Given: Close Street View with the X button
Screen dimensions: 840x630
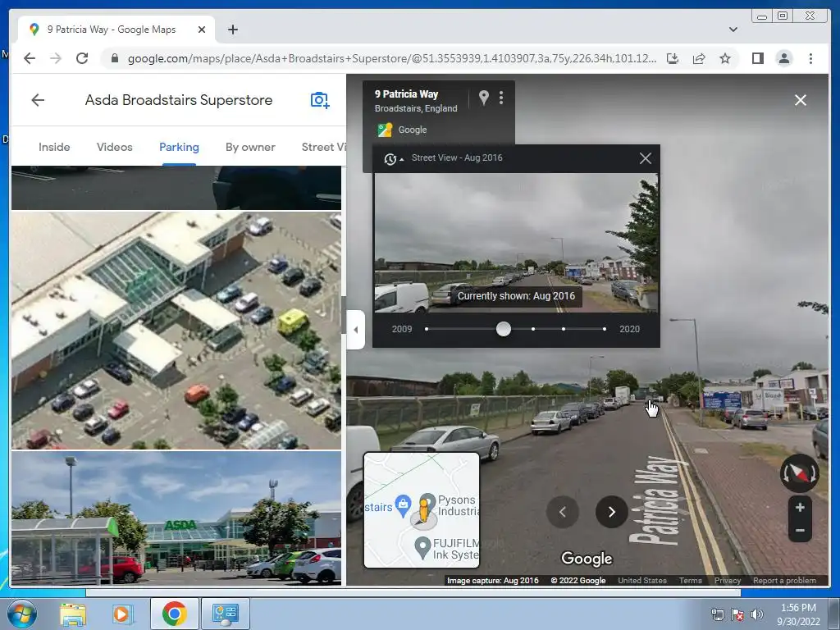Looking at the screenshot, I should click(x=801, y=100).
